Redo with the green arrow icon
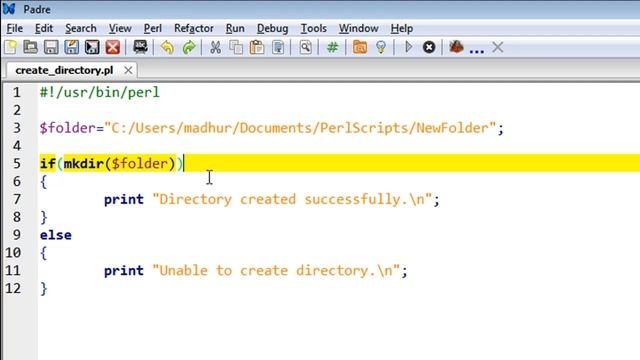The image size is (640, 360). 189,47
